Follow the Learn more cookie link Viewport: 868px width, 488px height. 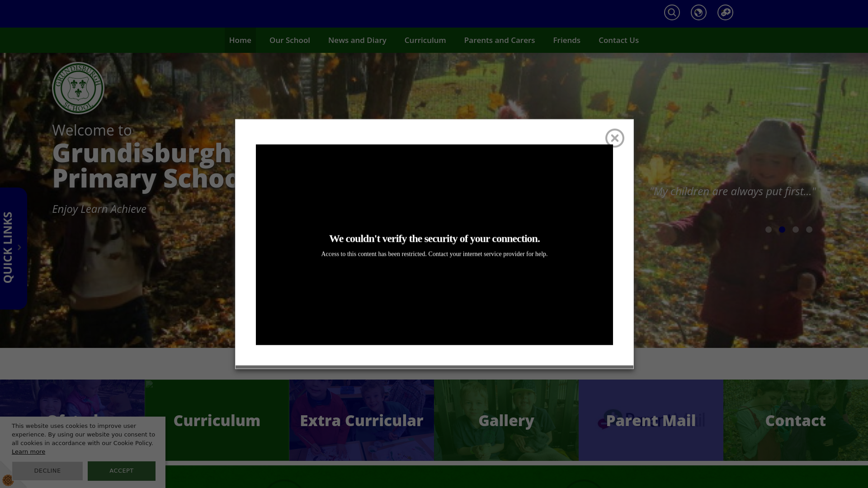[28, 452]
